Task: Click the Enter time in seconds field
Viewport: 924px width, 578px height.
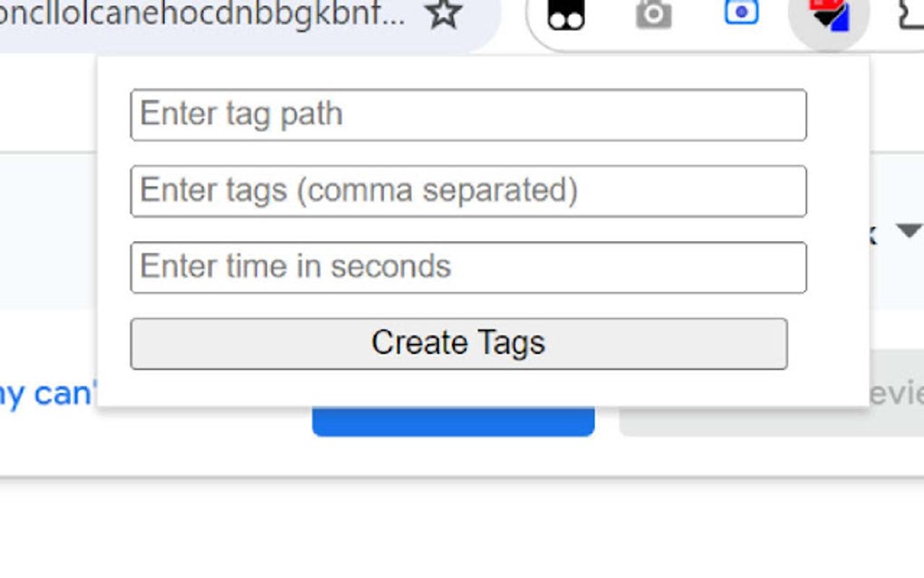Action: [468, 266]
